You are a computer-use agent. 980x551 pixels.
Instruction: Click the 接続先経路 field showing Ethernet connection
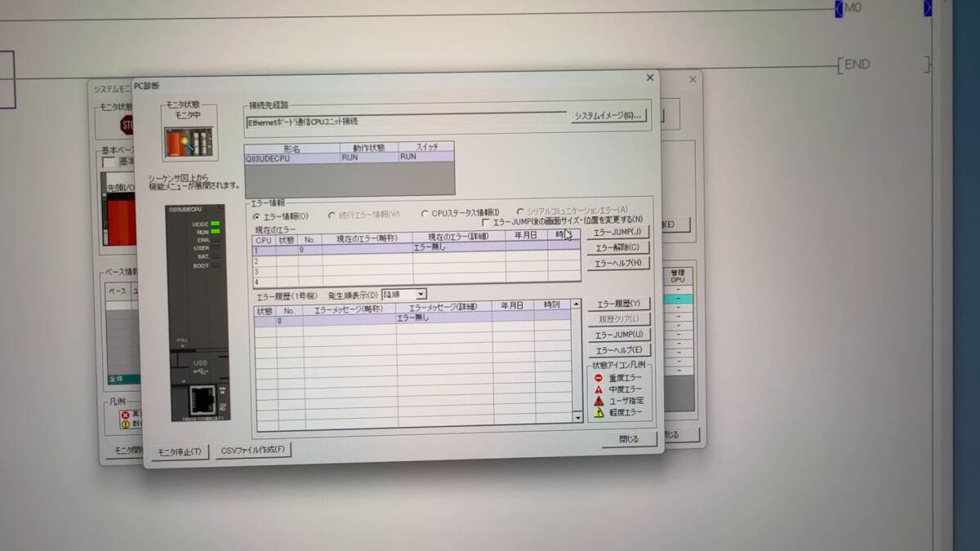click(405, 121)
